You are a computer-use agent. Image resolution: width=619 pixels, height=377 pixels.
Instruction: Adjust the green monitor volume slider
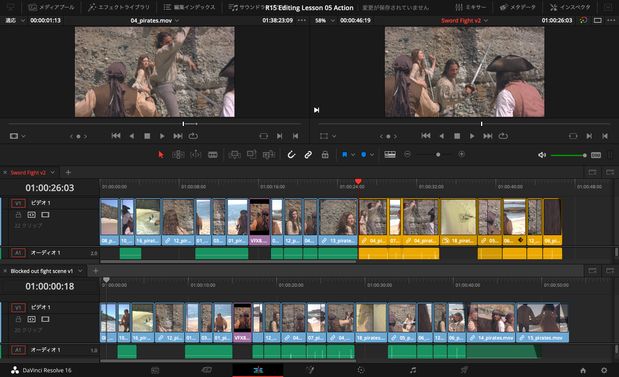pos(568,155)
